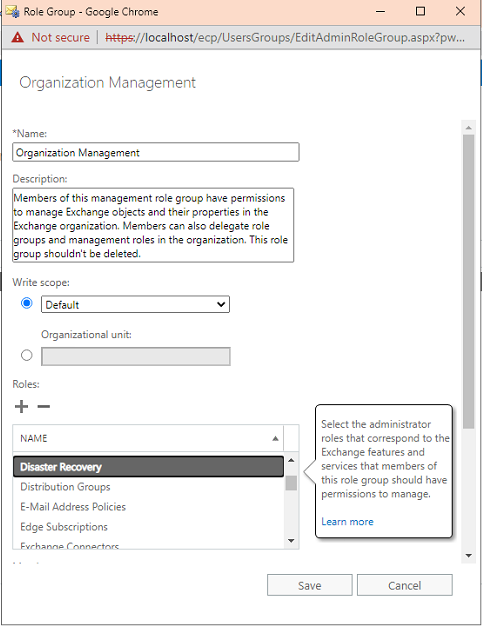Screen dimensions: 482x626
Task: Click page scrollbar up arrow
Action: [x=468, y=128]
